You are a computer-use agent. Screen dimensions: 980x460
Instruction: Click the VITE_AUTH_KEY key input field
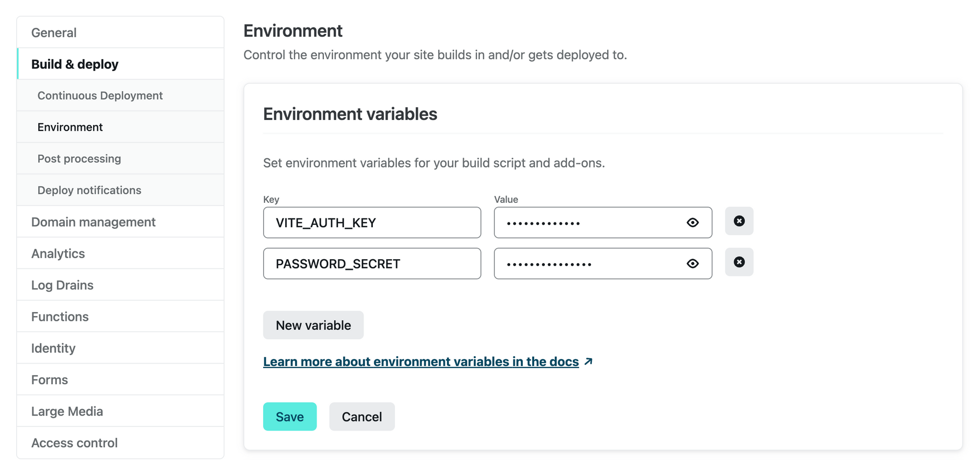tap(372, 223)
